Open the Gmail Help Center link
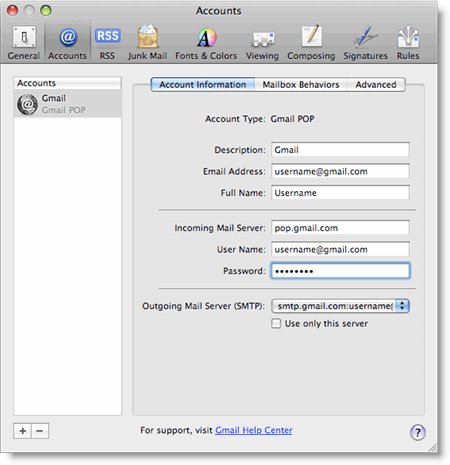The image size is (450, 465). pyautogui.click(x=254, y=430)
